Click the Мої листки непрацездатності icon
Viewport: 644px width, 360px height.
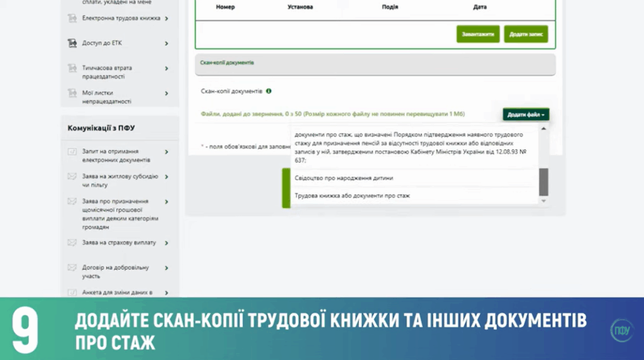click(x=72, y=93)
